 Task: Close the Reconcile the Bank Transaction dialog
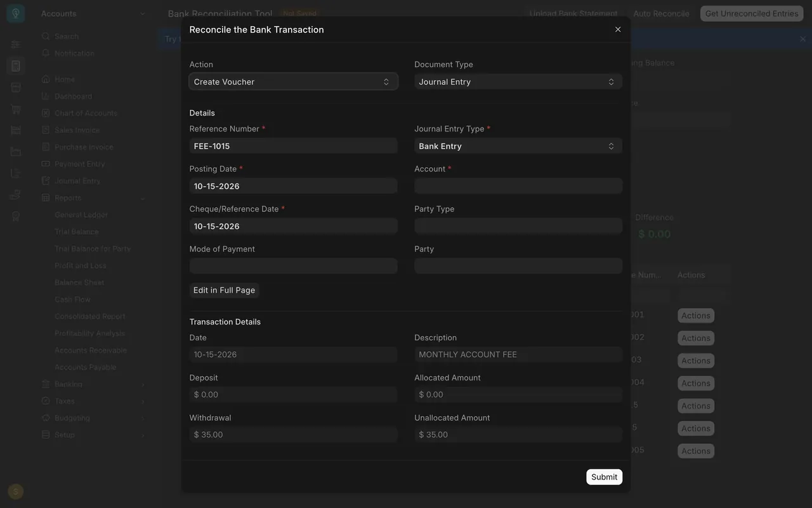point(618,29)
